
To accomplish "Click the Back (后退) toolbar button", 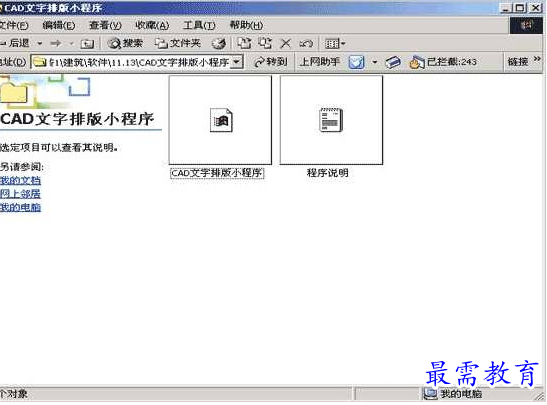I will tap(15, 43).
